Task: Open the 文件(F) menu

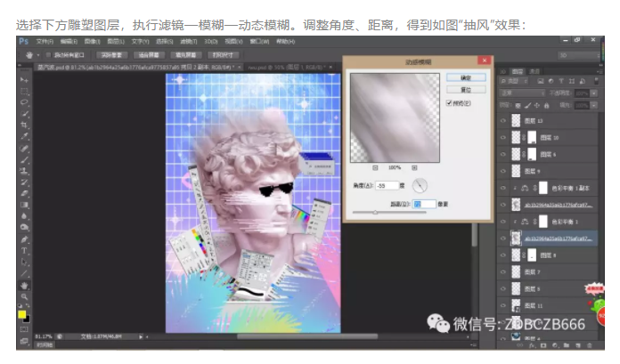Action: coord(45,42)
